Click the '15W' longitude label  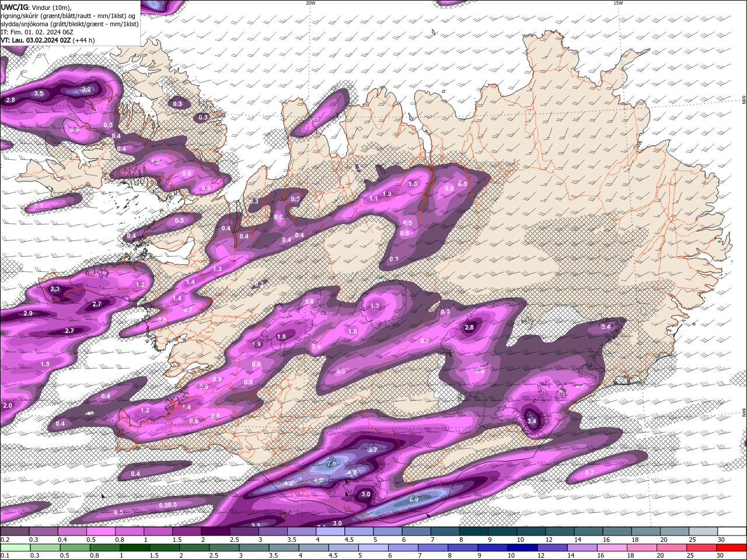tap(618, 3)
